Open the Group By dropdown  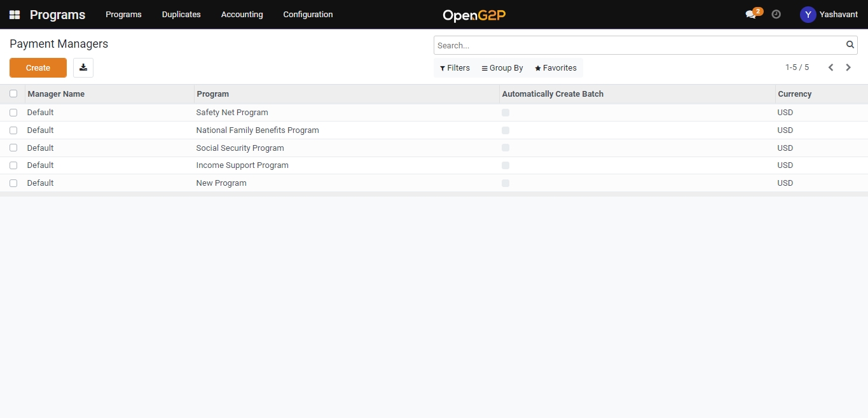[502, 68]
